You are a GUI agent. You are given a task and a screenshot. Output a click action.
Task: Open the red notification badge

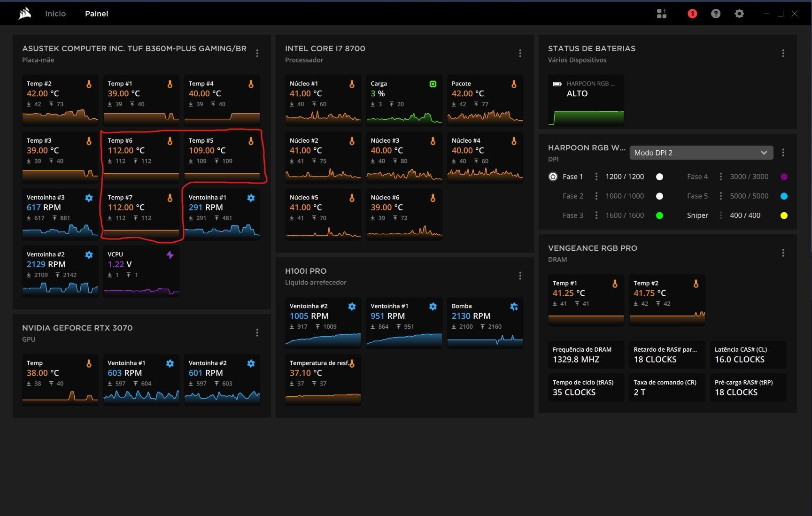tap(692, 14)
